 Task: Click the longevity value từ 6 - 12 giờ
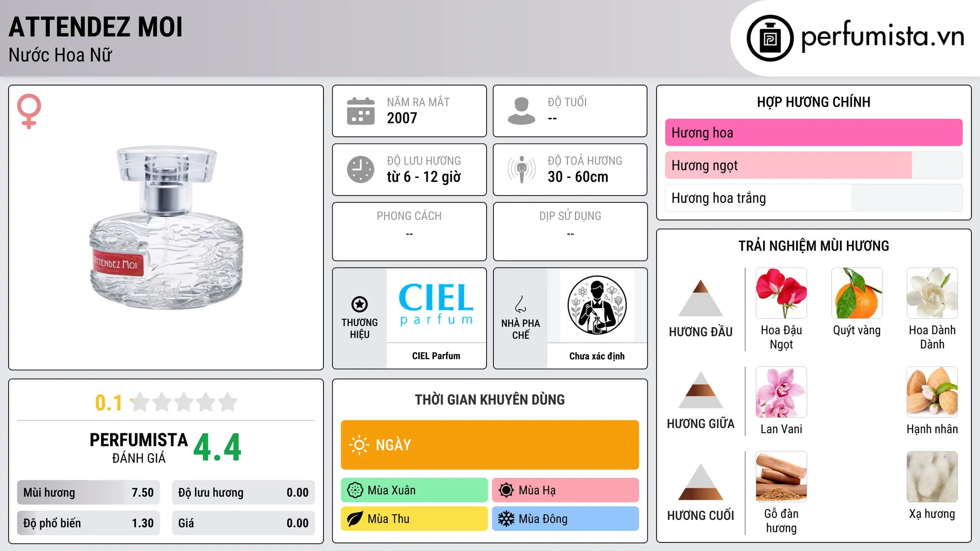[x=424, y=177]
